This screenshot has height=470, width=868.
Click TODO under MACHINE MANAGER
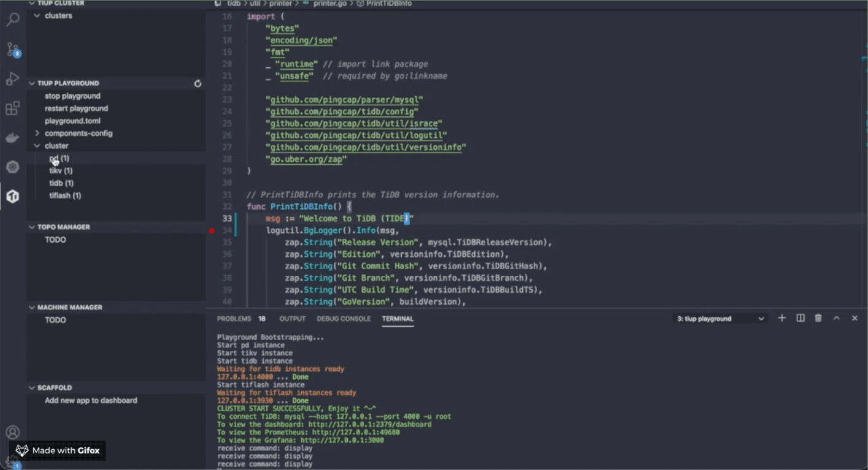point(55,320)
